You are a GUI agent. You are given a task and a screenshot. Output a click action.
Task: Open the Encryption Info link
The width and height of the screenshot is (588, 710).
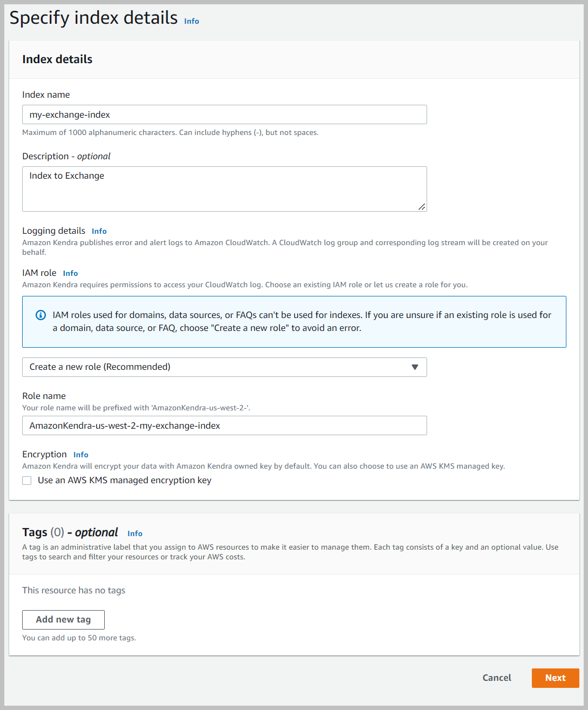(80, 455)
